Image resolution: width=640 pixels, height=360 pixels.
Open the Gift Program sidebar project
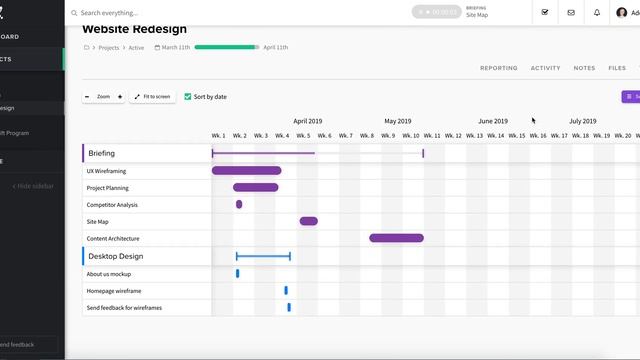coord(14,133)
